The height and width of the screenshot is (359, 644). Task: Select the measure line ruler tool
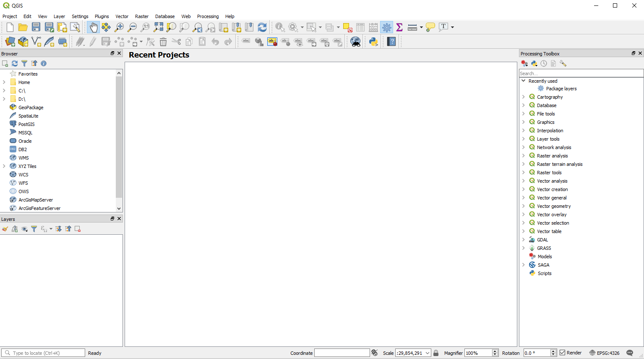coord(412,27)
